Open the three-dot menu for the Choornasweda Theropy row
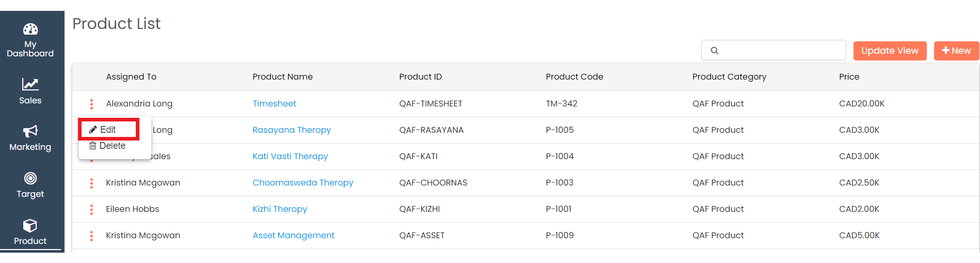This screenshot has height=263, width=980. tap(91, 183)
